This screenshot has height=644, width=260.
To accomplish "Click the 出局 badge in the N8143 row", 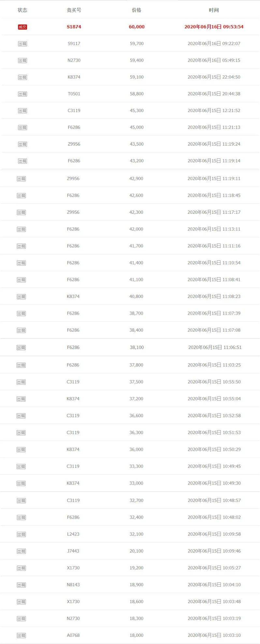I will 22,585.
